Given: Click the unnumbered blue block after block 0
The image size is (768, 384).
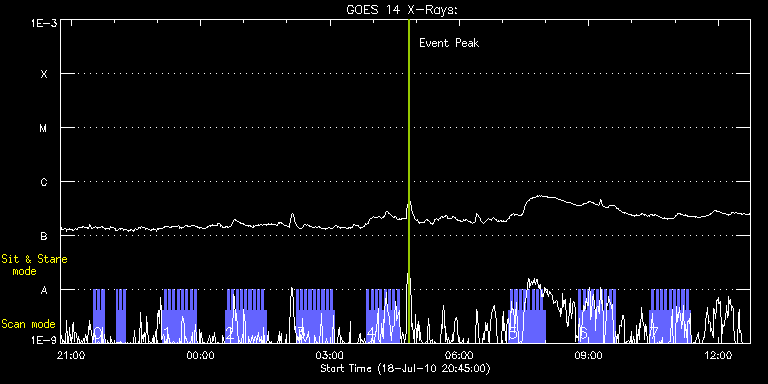Looking at the screenshot, I should click(x=121, y=316).
